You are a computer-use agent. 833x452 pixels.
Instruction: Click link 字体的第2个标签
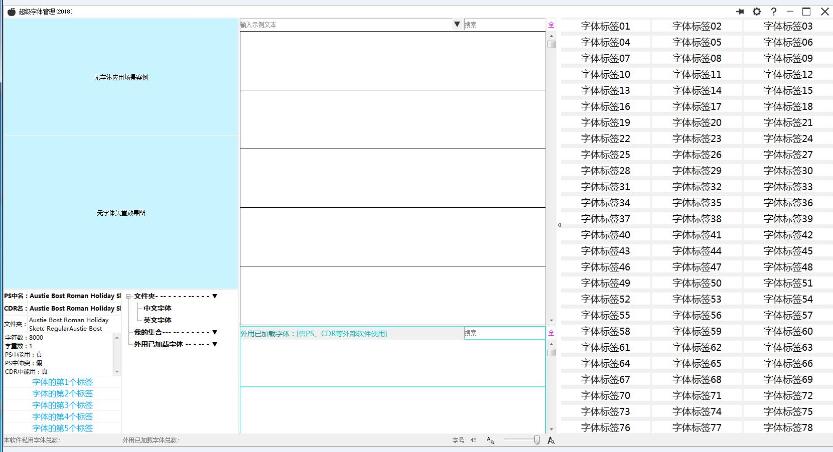62,394
